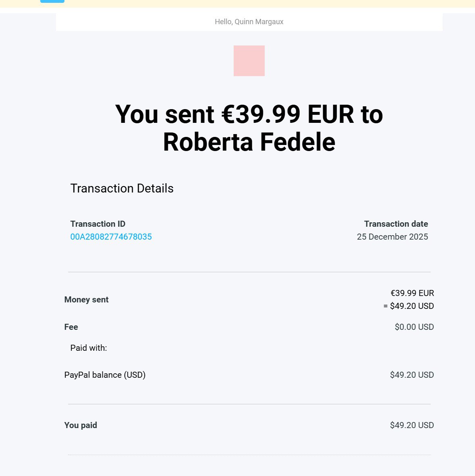Click the blue button in the yellow banner
This screenshot has width=475, height=476.
point(52,1)
